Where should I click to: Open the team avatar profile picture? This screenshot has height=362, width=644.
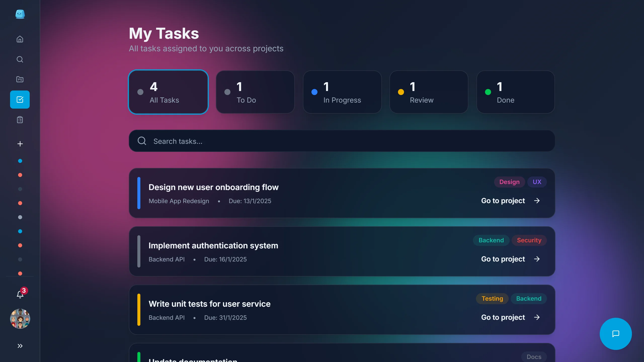[20, 319]
